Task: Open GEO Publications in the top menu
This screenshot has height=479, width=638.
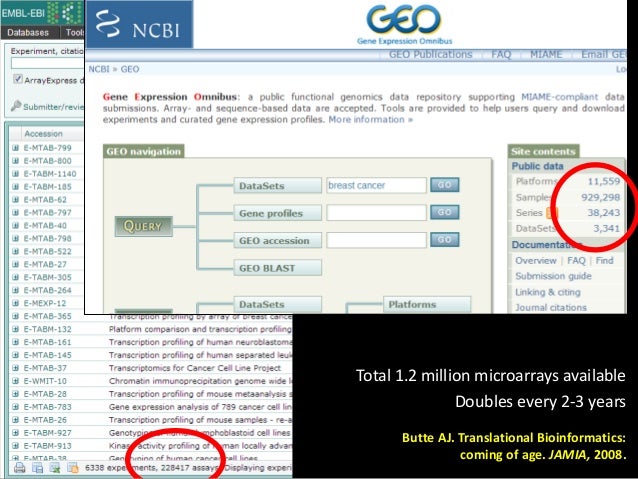Action: point(430,55)
